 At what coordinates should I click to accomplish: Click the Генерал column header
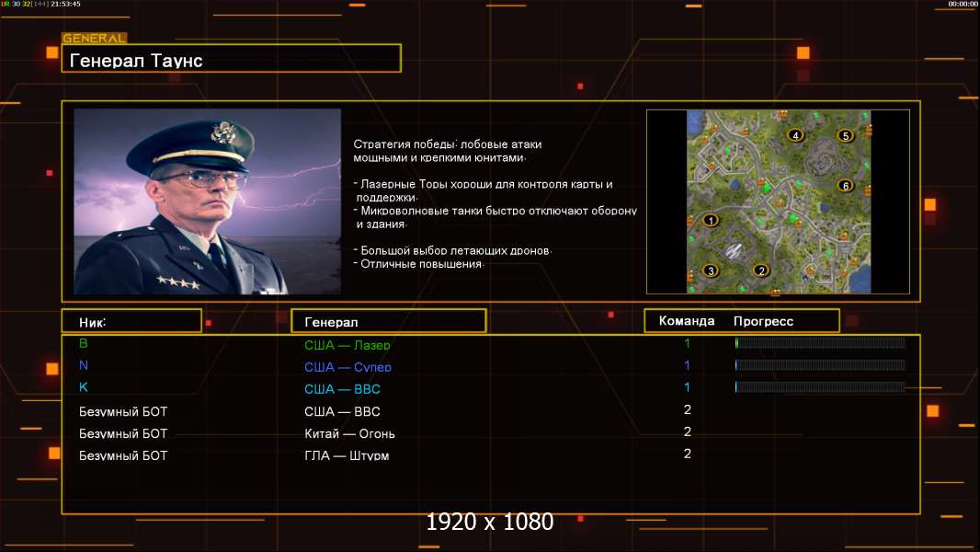pyautogui.click(x=331, y=323)
